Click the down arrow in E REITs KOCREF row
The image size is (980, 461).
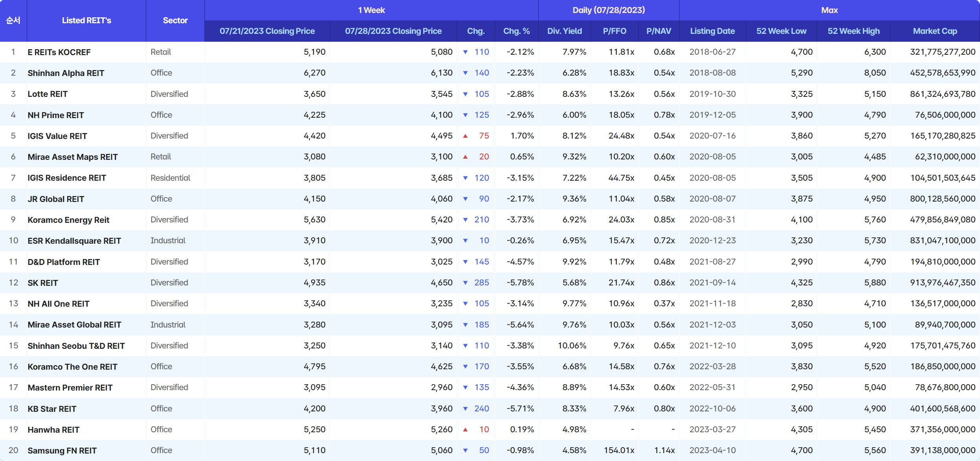click(465, 52)
